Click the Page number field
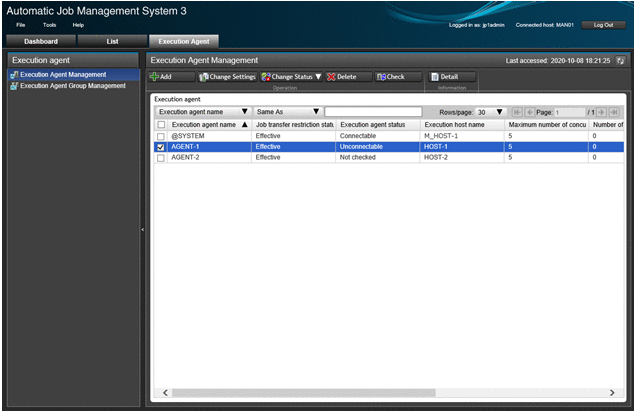The height and width of the screenshot is (412, 636). point(570,112)
